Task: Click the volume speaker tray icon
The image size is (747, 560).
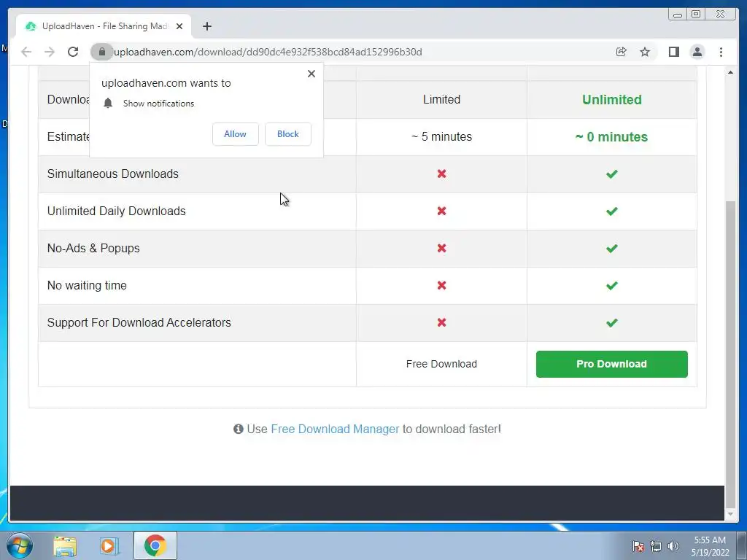Action: [673, 546]
